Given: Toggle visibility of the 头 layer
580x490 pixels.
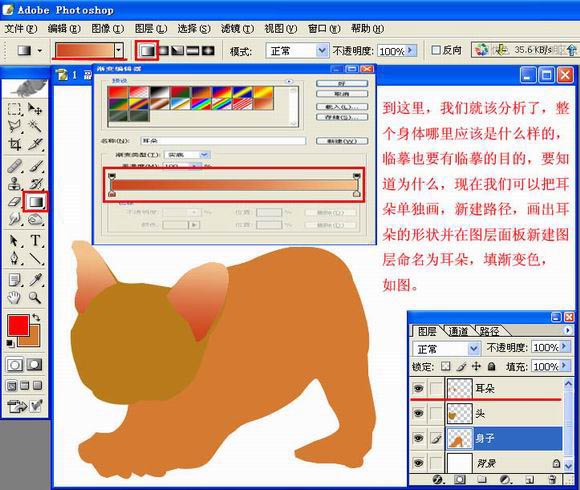Looking at the screenshot, I should (x=418, y=413).
